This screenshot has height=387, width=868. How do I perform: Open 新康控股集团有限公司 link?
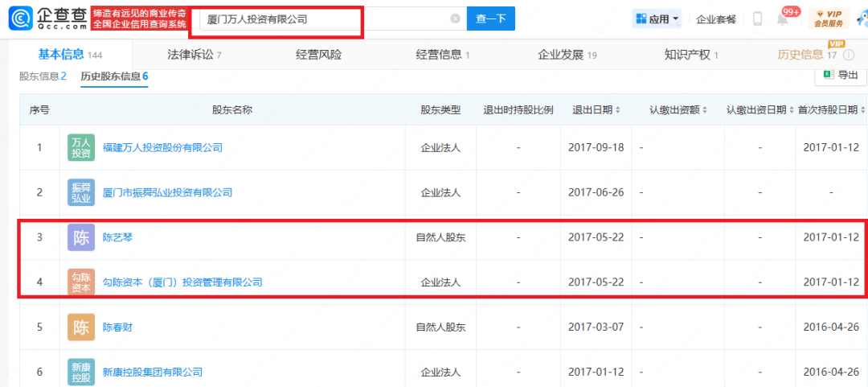click(x=153, y=372)
